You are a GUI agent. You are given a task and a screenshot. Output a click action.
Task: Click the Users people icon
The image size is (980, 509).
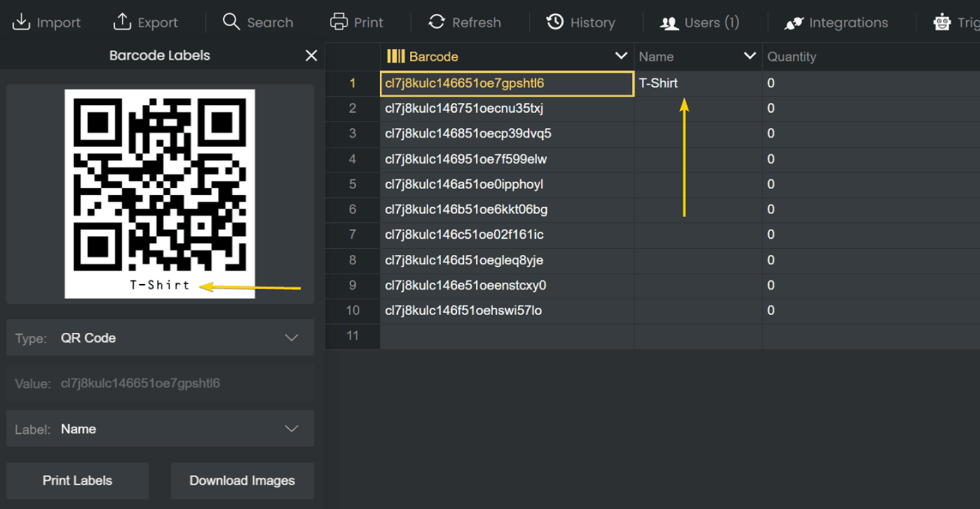(x=669, y=23)
